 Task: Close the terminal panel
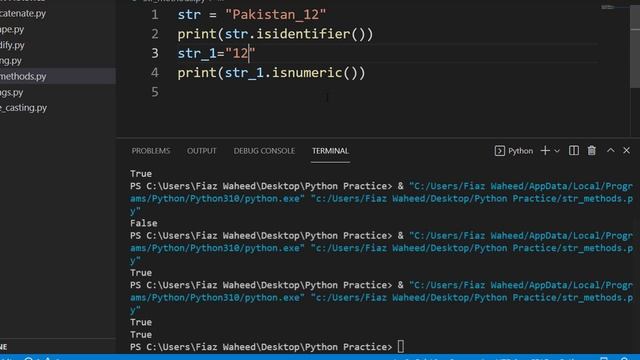[626, 150]
